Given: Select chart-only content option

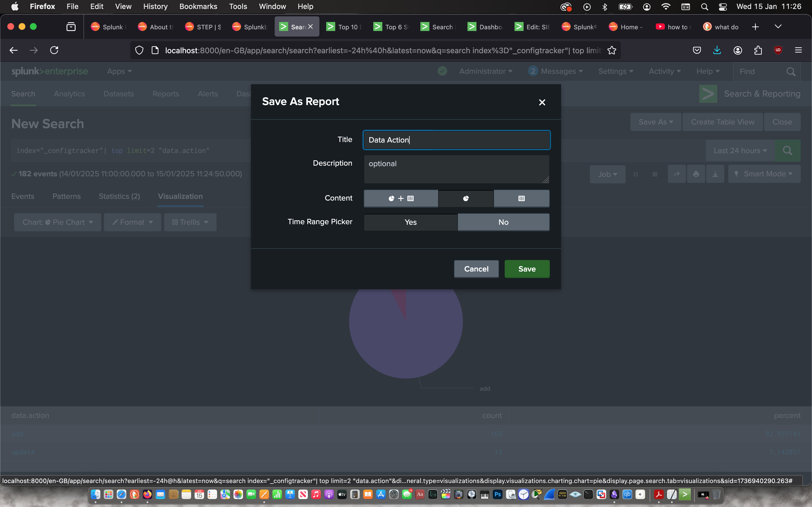Looking at the screenshot, I should pos(466,199).
